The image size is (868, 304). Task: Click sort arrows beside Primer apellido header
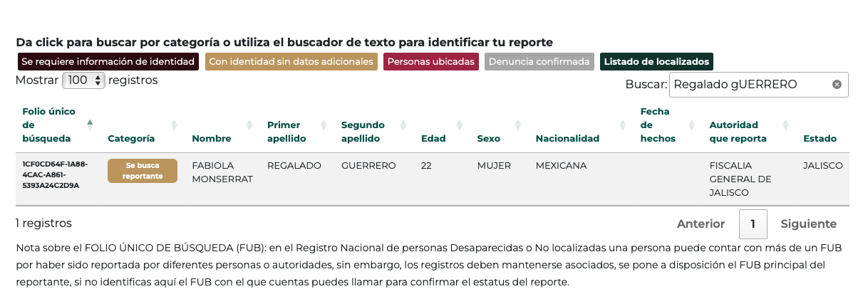click(x=324, y=125)
